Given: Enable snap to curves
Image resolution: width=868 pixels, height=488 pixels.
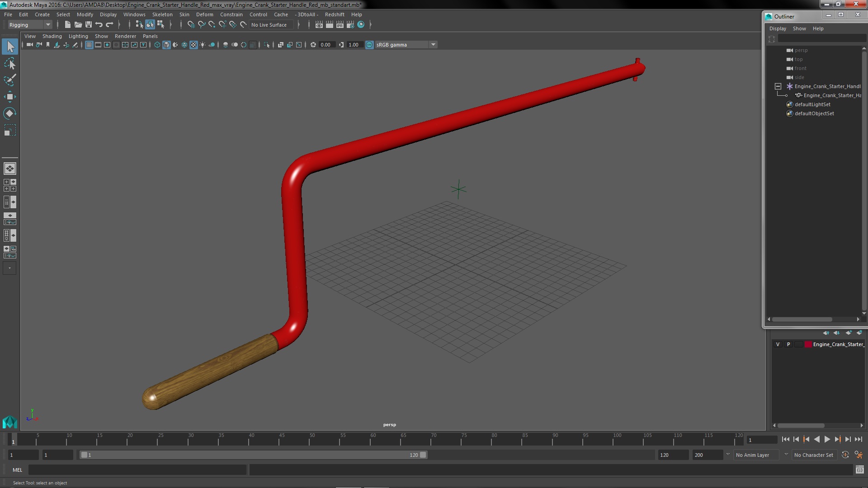Looking at the screenshot, I should click(202, 25).
